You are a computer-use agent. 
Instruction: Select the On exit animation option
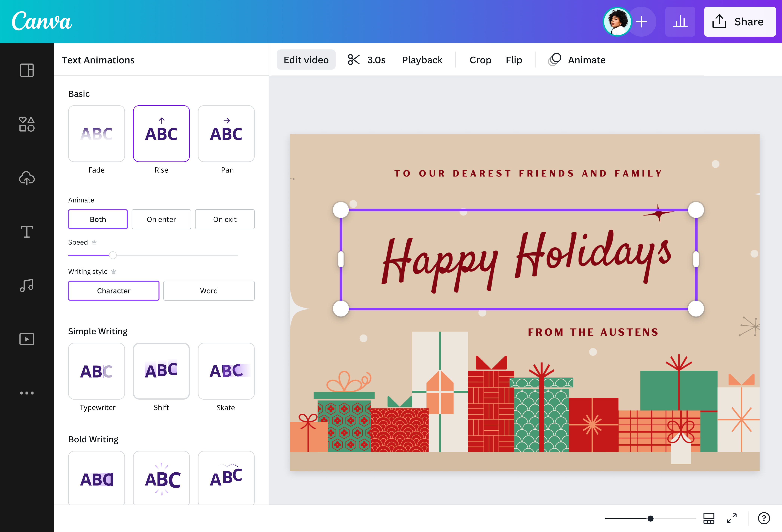point(224,219)
